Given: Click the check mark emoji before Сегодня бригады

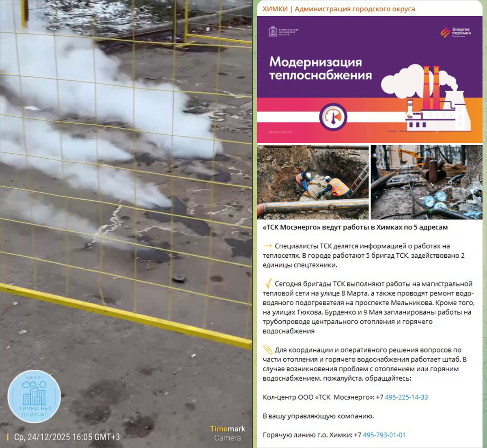Looking at the screenshot, I should click(x=267, y=283).
